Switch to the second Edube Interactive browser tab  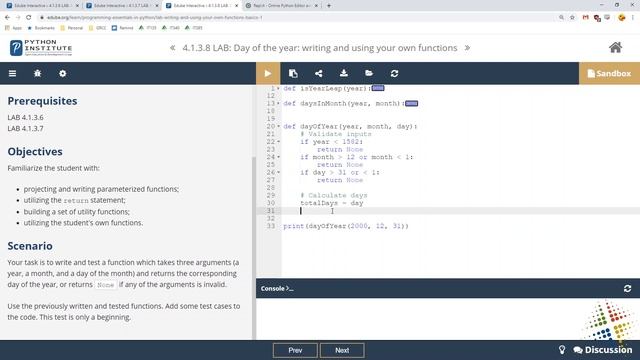[x=122, y=6]
